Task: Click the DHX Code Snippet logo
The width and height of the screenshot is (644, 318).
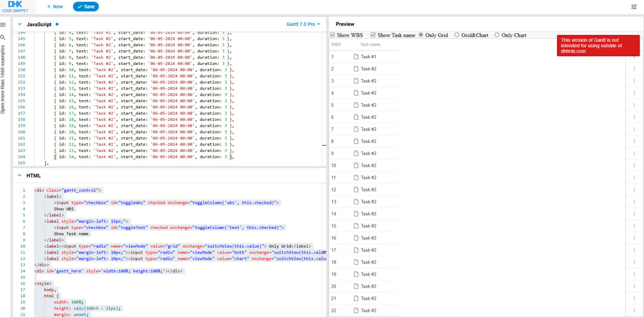Action: coord(15,7)
